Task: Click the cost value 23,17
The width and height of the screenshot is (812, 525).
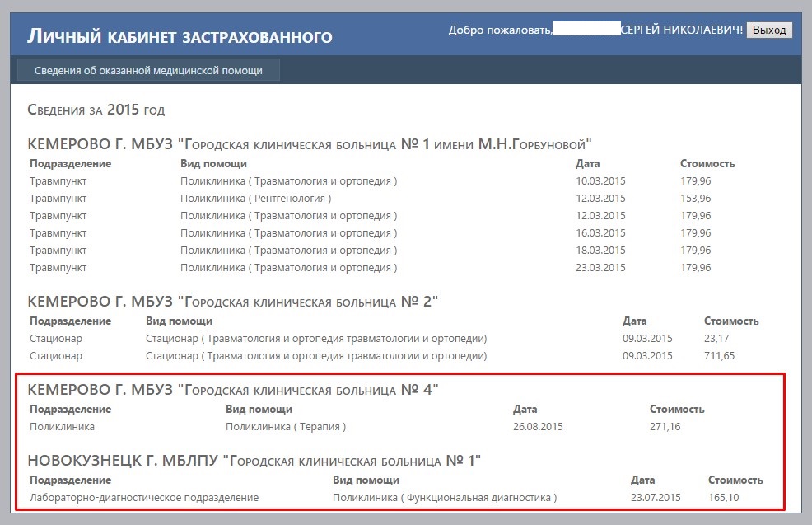Action: pos(716,339)
